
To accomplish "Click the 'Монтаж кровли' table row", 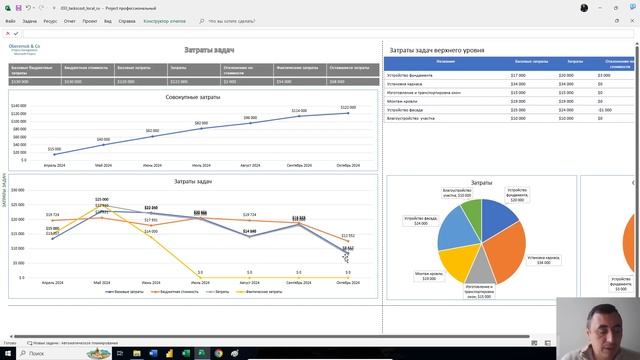I will [509, 101].
